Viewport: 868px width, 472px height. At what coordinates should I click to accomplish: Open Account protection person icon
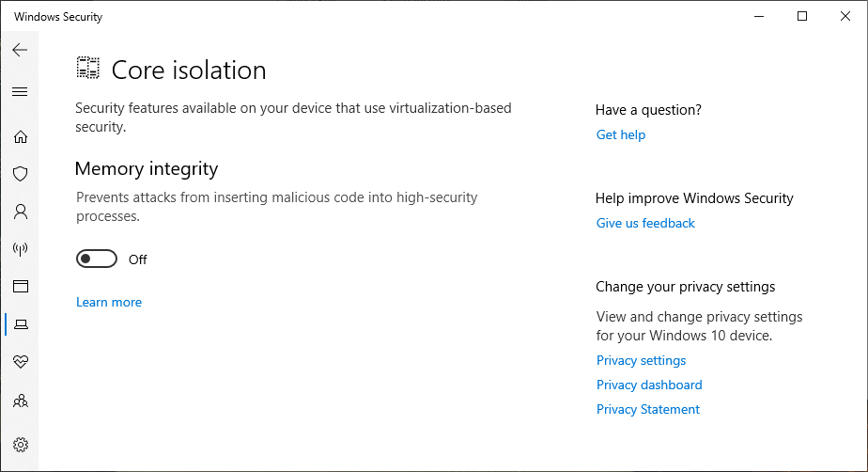[20, 212]
